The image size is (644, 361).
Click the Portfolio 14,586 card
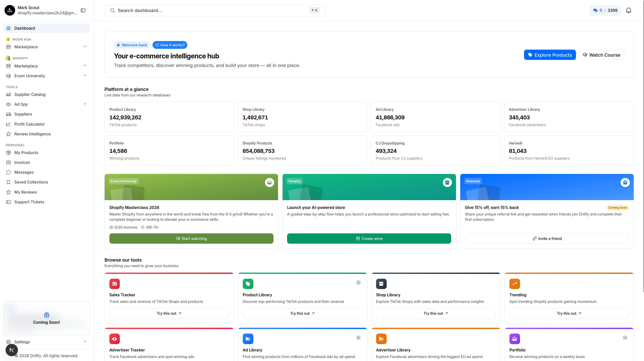(169, 151)
